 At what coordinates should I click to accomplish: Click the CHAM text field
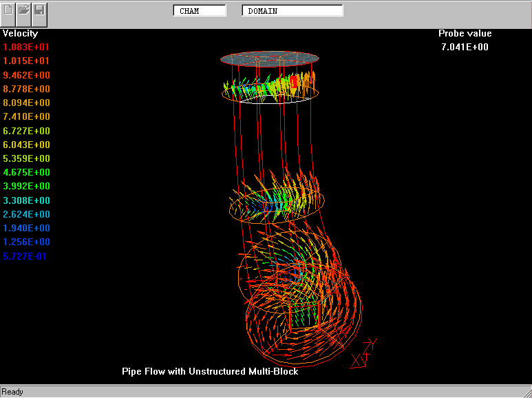199,11
